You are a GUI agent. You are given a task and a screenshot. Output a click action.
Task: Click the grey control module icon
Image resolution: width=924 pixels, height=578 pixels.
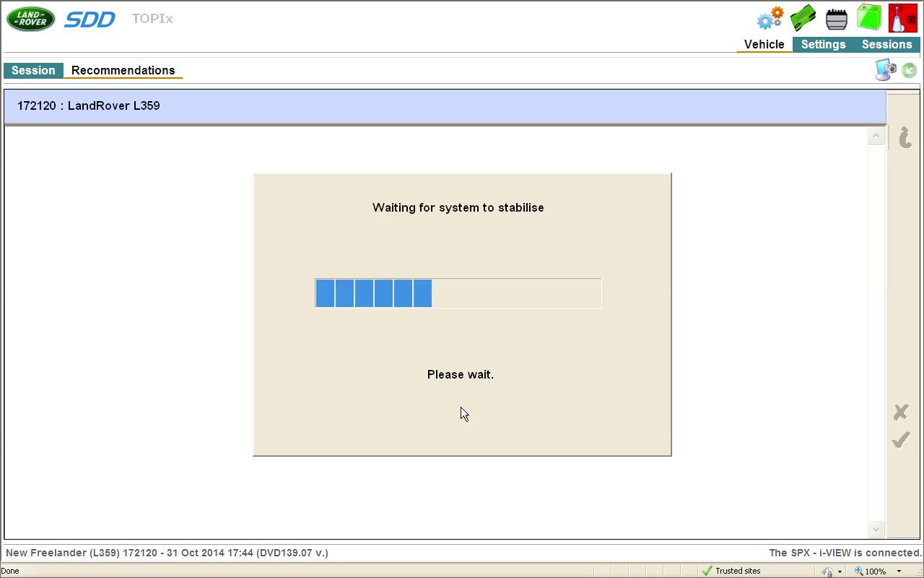click(x=836, y=19)
